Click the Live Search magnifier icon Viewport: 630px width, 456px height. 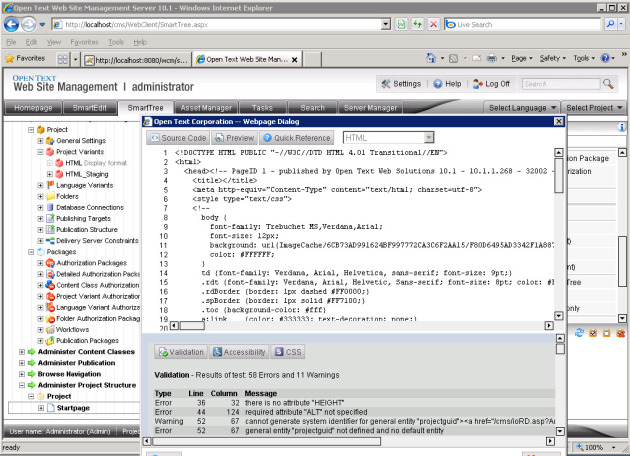610,25
